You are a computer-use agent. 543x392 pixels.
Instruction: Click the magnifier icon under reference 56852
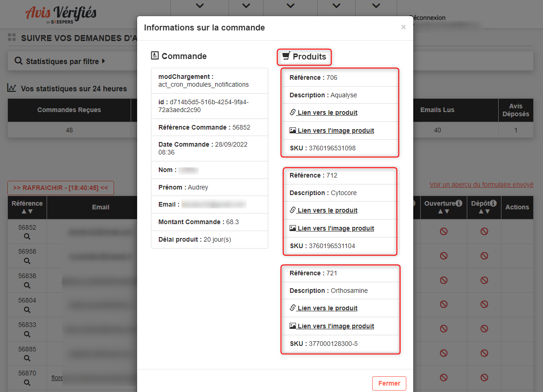coord(27,237)
